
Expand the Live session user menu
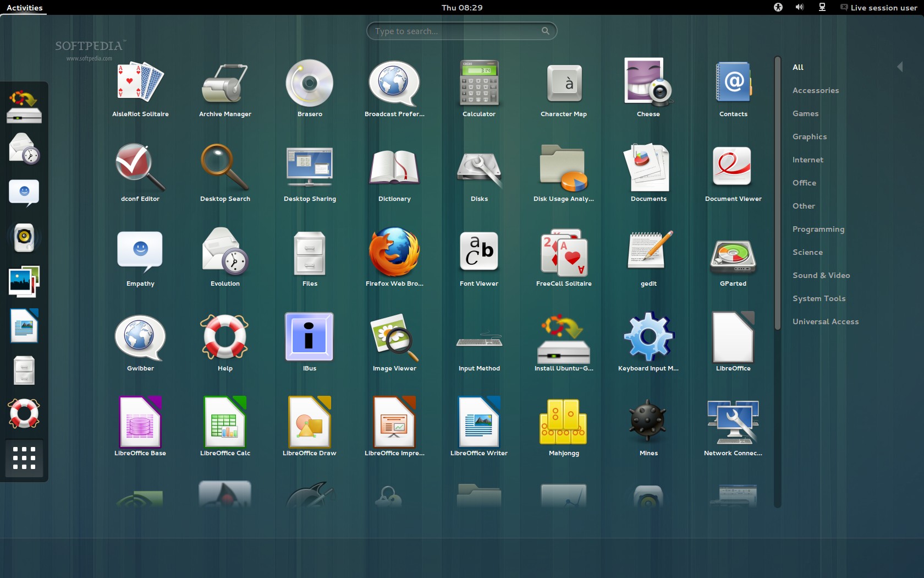click(878, 8)
